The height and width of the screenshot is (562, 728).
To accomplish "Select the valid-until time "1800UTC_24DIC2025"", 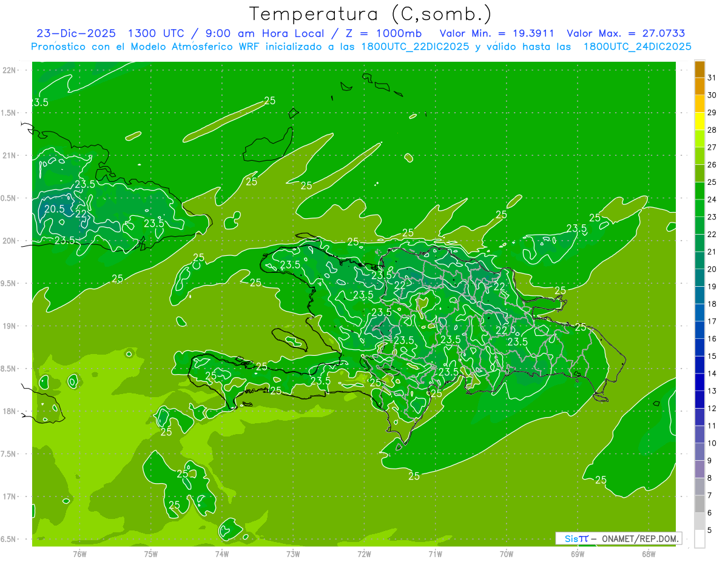I will (x=637, y=47).
